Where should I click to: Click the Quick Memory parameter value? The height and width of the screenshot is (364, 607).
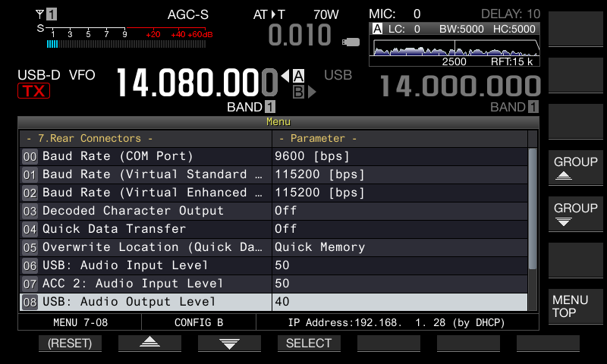click(319, 247)
